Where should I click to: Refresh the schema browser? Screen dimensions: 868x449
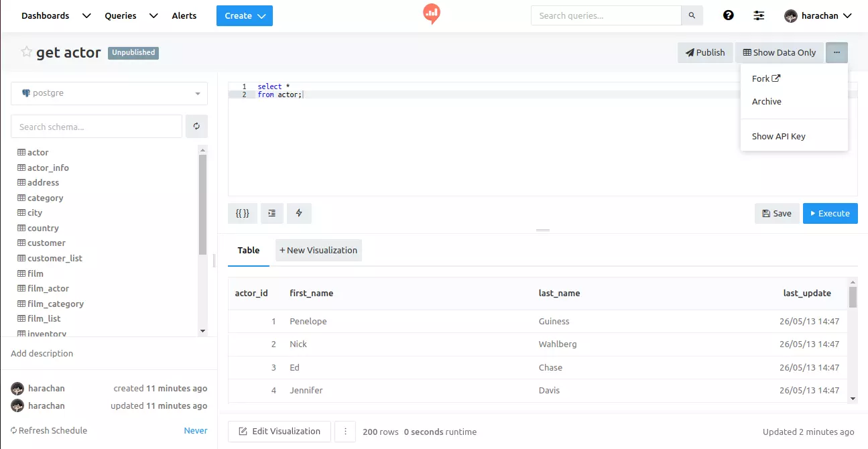coord(196,126)
